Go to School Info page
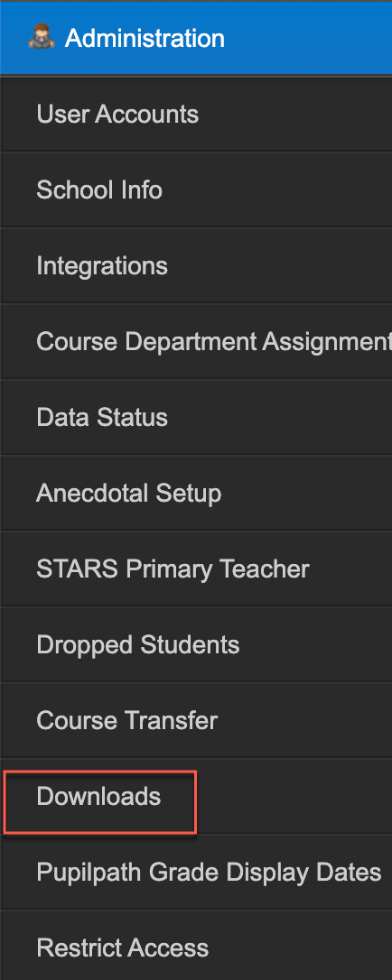The width and height of the screenshot is (392, 980). (196, 190)
